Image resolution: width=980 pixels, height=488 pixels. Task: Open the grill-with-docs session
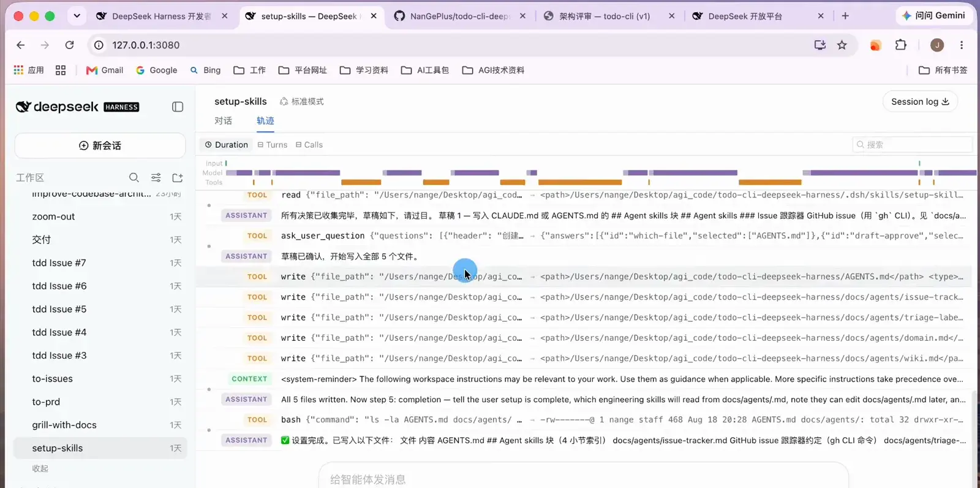[x=100, y=425]
